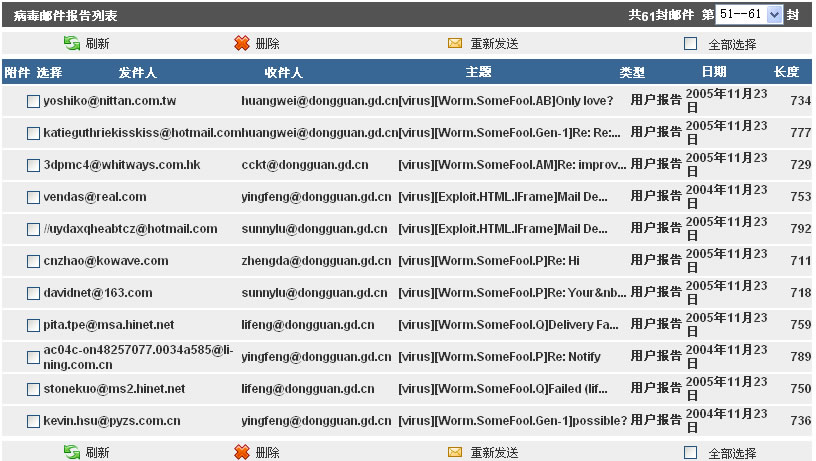
Task: Check the box for yoshiko@nittan.com.tw
Action: (x=33, y=101)
